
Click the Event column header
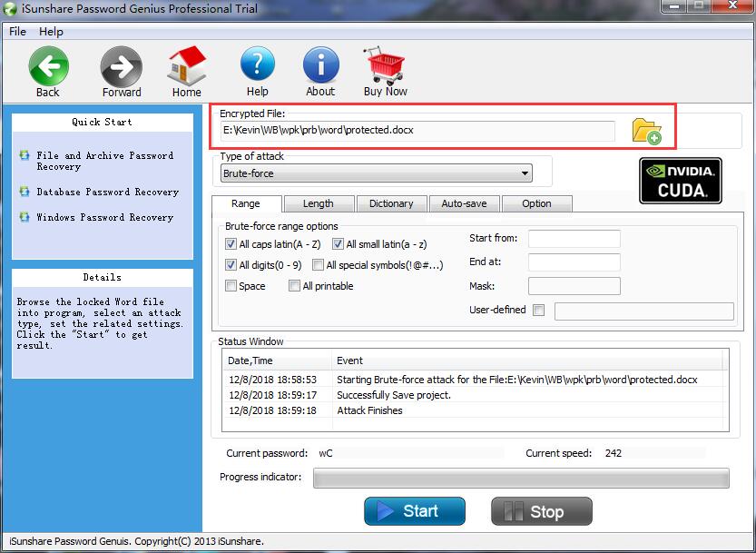point(527,360)
